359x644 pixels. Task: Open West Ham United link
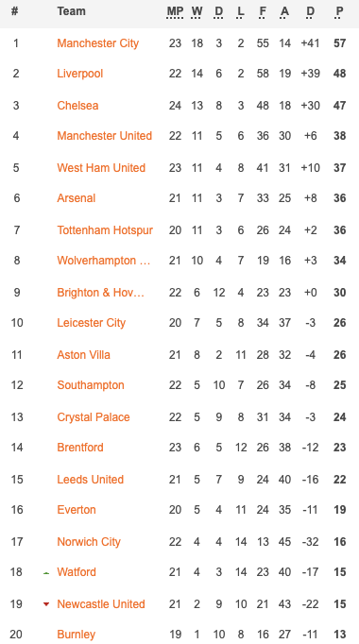101,168
